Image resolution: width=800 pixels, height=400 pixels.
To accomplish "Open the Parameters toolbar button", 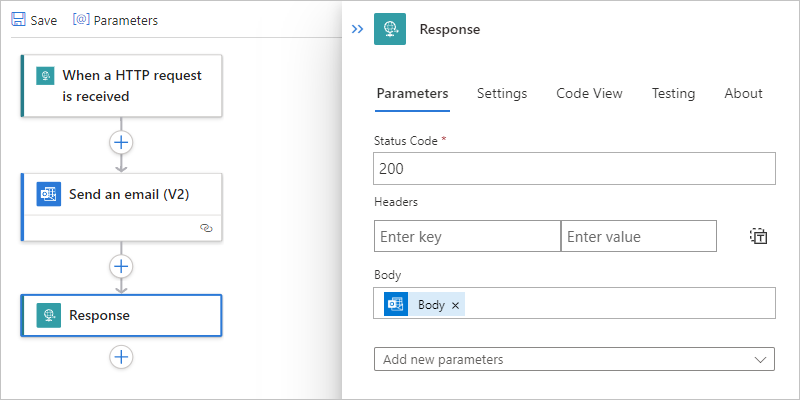I will click(115, 20).
